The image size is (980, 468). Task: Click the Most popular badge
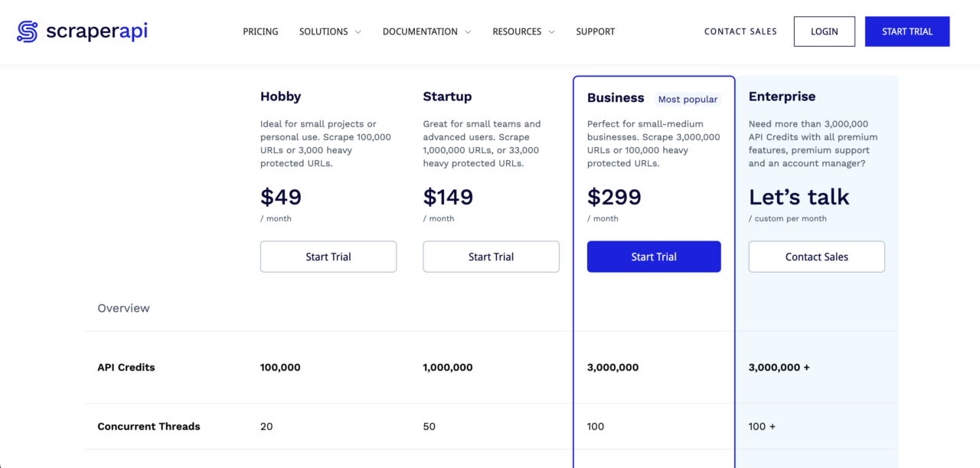[688, 99]
